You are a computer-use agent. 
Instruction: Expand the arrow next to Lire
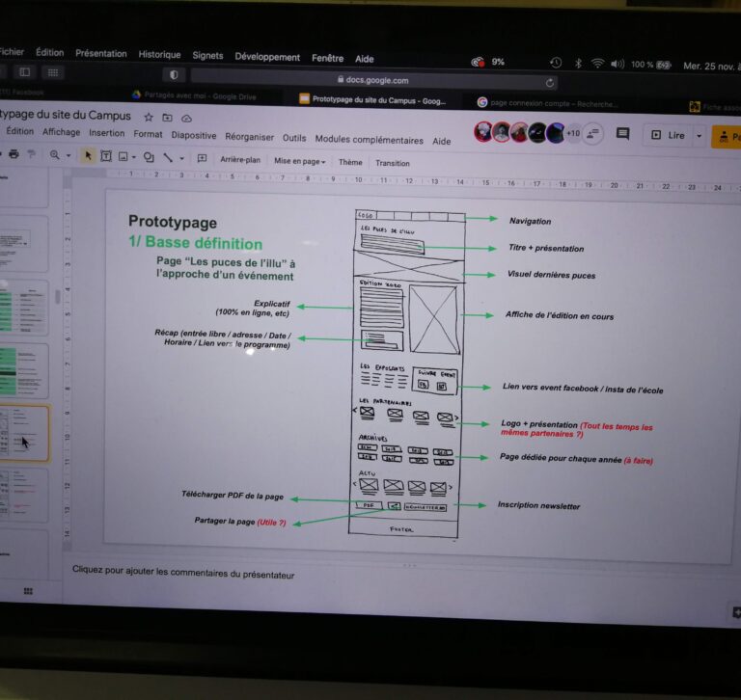pyautogui.click(x=699, y=136)
